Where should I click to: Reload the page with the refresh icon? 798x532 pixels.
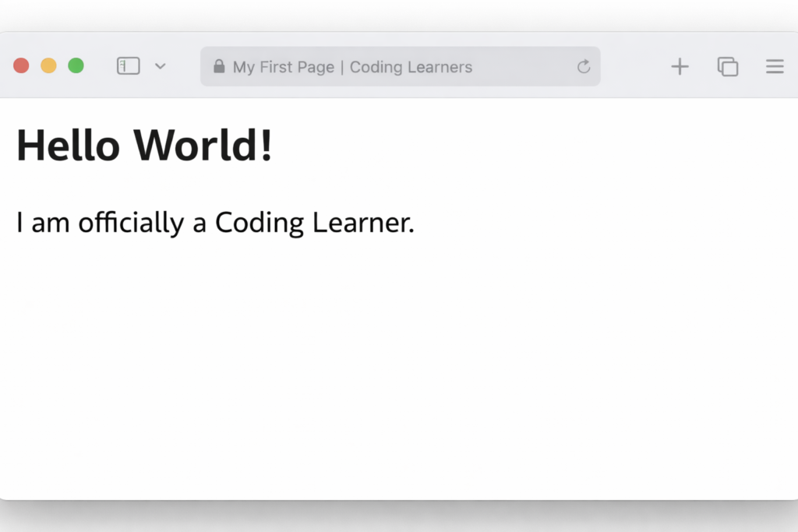tap(584, 67)
